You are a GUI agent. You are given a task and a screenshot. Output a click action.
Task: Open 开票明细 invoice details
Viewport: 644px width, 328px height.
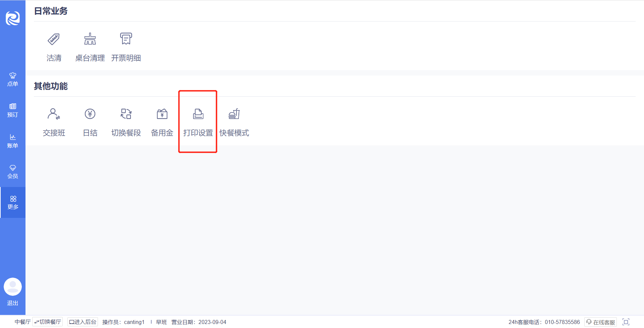pyautogui.click(x=126, y=47)
